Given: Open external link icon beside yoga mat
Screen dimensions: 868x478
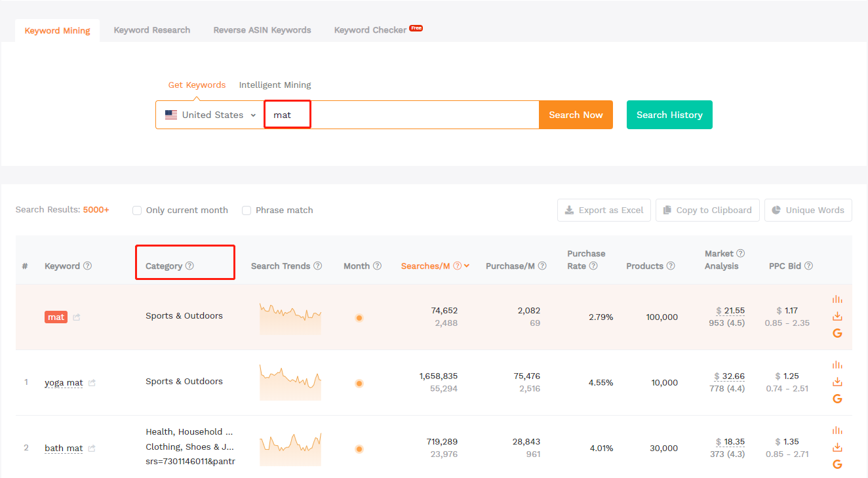Looking at the screenshot, I should (92, 383).
